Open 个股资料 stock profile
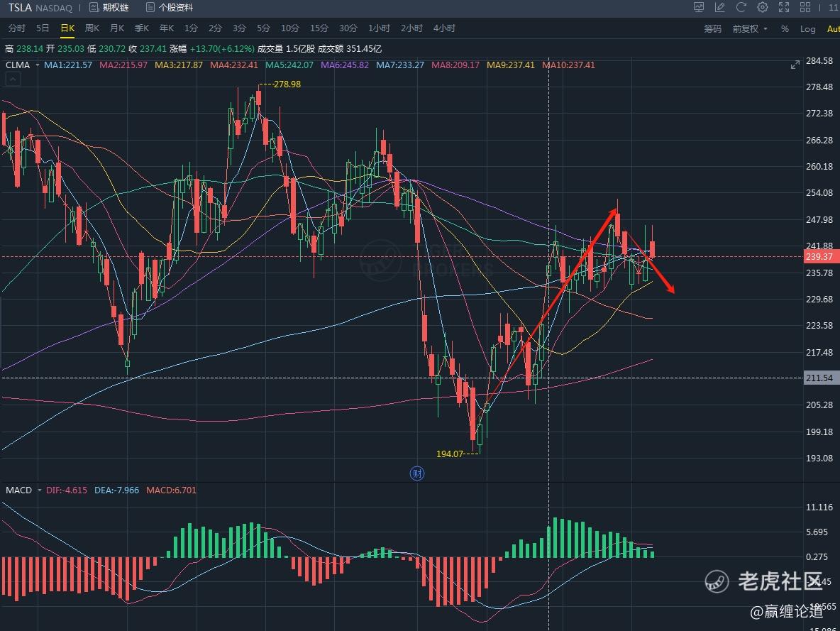Screen dimensions: 840x631 170,8
